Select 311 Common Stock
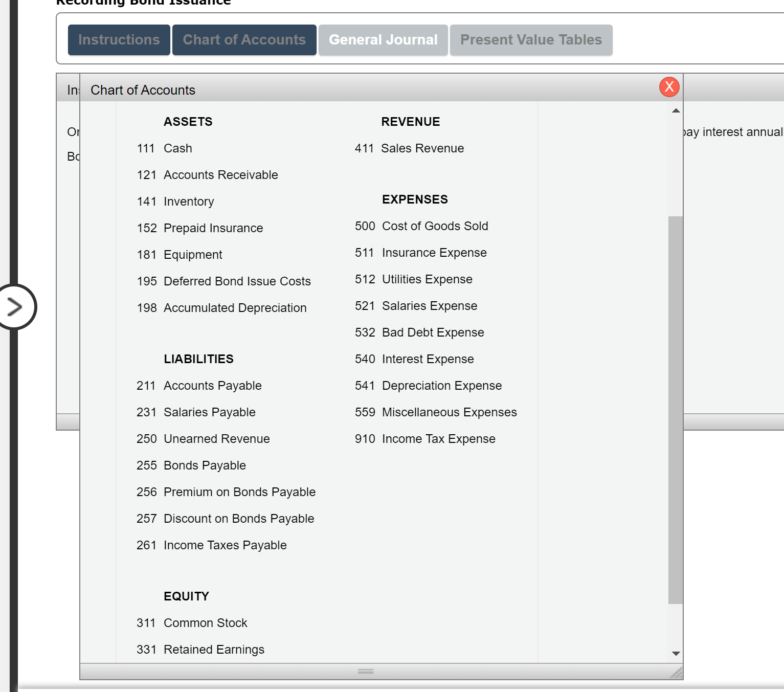This screenshot has width=784, height=692. (x=192, y=623)
